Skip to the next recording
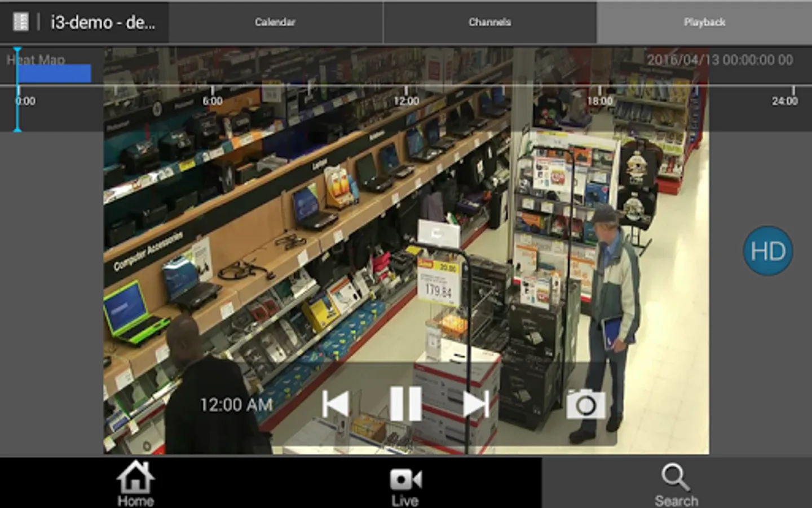812x508 pixels. click(x=475, y=404)
